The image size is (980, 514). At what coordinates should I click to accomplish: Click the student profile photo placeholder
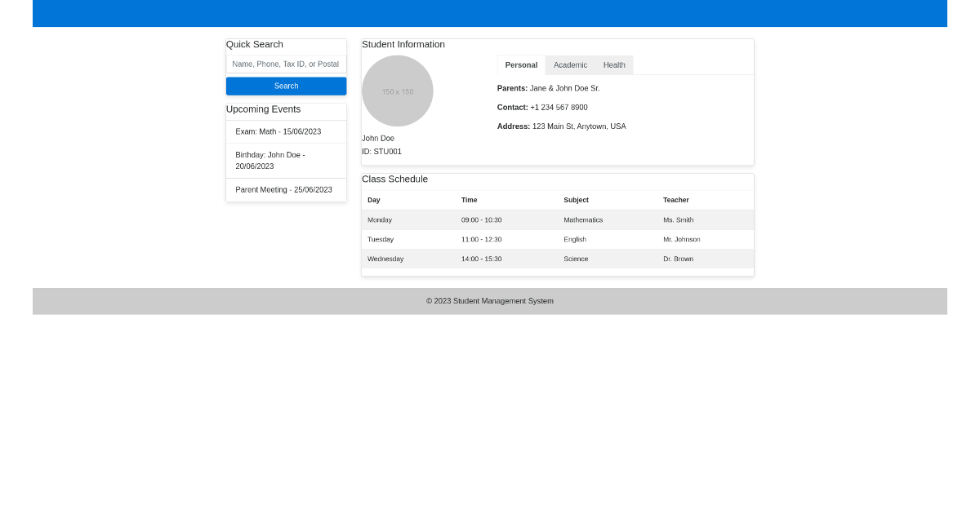(x=398, y=91)
